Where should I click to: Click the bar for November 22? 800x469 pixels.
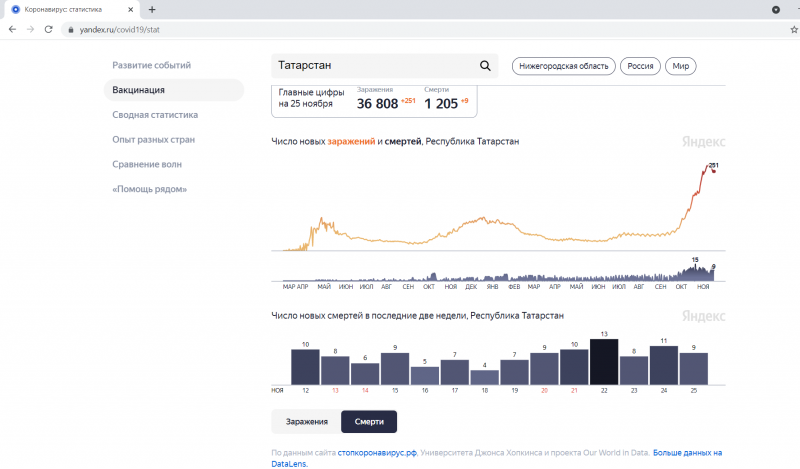(x=604, y=362)
